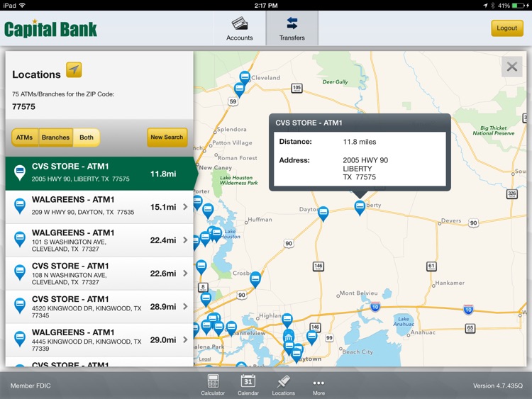The width and height of the screenshot is (532, 399).
Task: Expand chevron for Walgreens 4445 Kingwood Dr
Action: tap(185, 339)
